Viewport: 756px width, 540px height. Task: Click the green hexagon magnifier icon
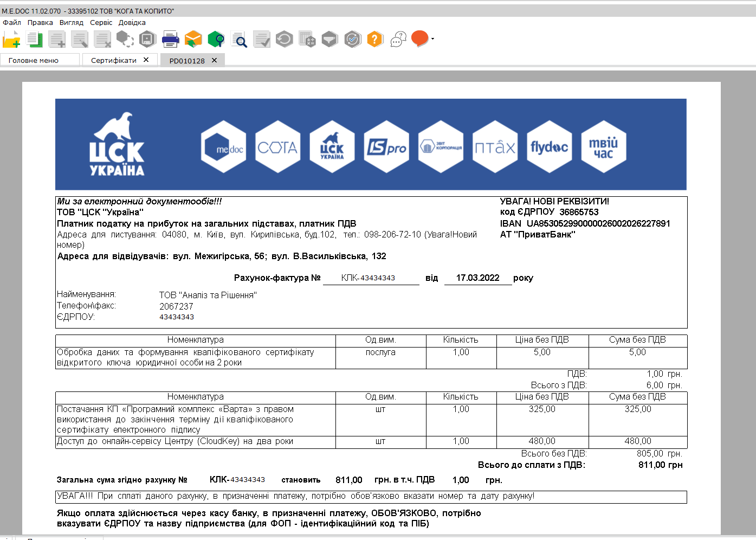pos(216,40)
